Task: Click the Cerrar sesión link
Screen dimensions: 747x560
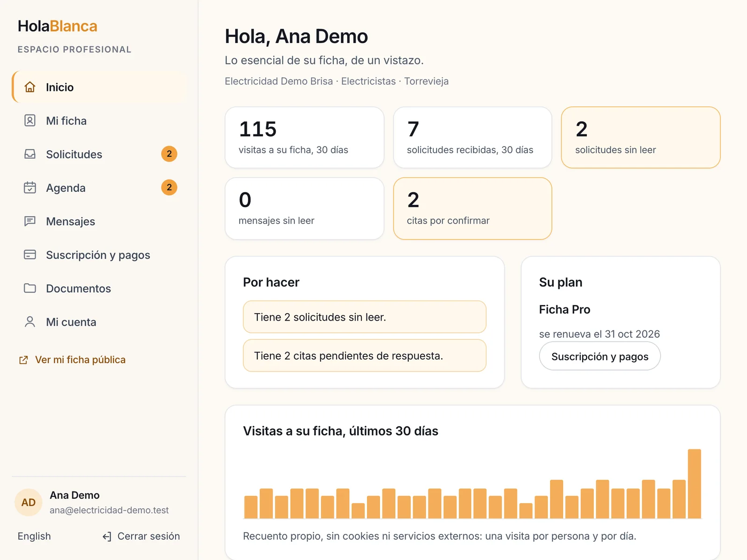Action: pyautogui.click(x=141, y=536)
